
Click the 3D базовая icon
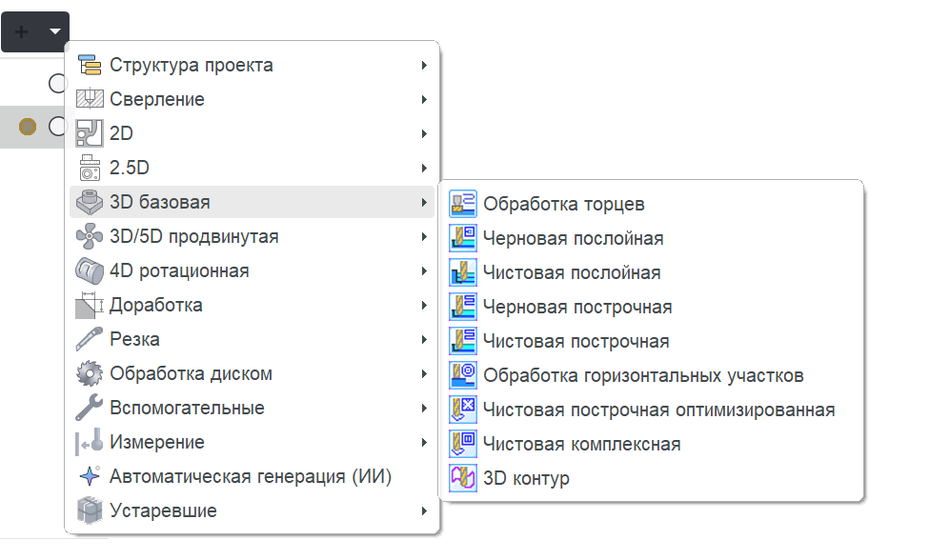(90, 202)
